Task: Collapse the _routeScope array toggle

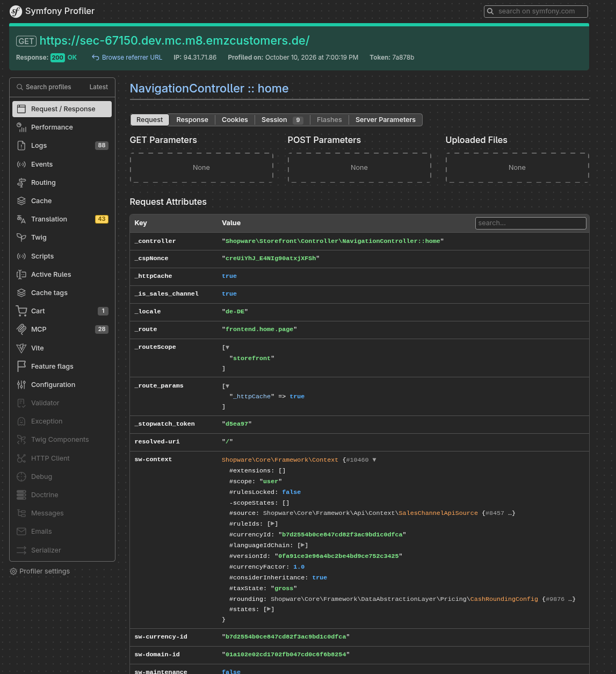Action: [227, 347]
